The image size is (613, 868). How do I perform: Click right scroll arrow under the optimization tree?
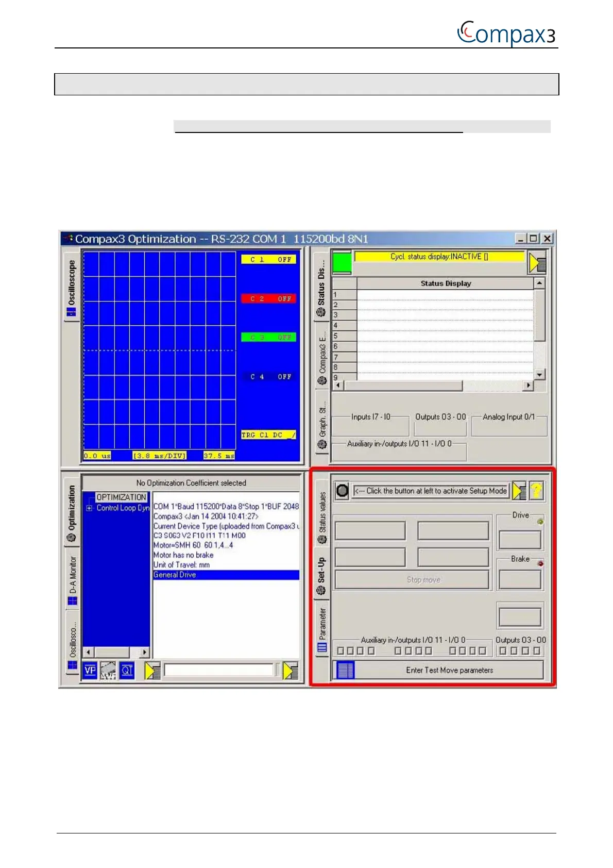[145, 652]
